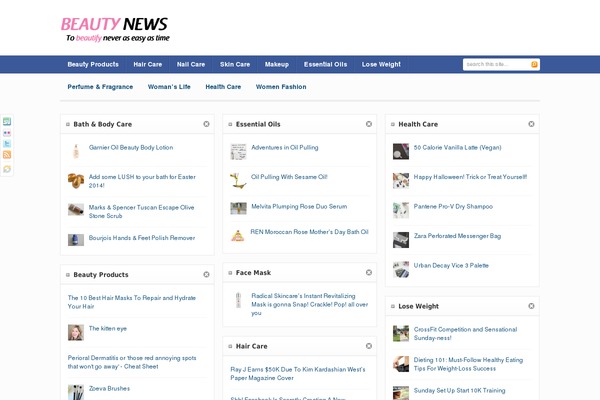Open Oil Pulling With Sesame Oil article
Image resolution: width=600 pixels, height=400 pixels.
pos(289,177)
